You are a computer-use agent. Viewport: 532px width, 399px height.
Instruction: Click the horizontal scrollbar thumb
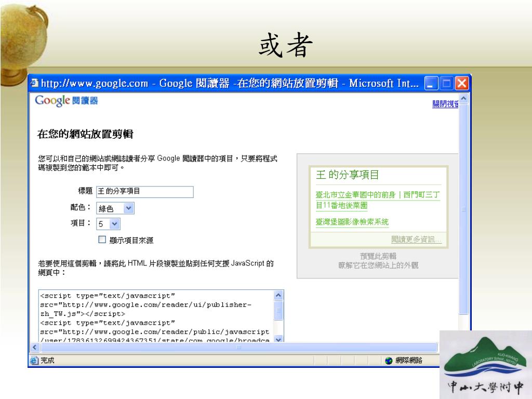pyautogui.click(x=238, y=347)
